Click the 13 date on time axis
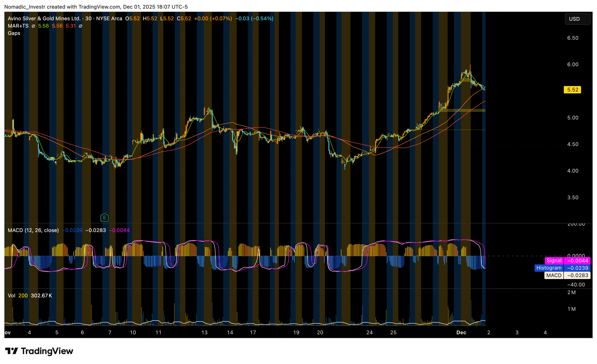 click(204, 332)
